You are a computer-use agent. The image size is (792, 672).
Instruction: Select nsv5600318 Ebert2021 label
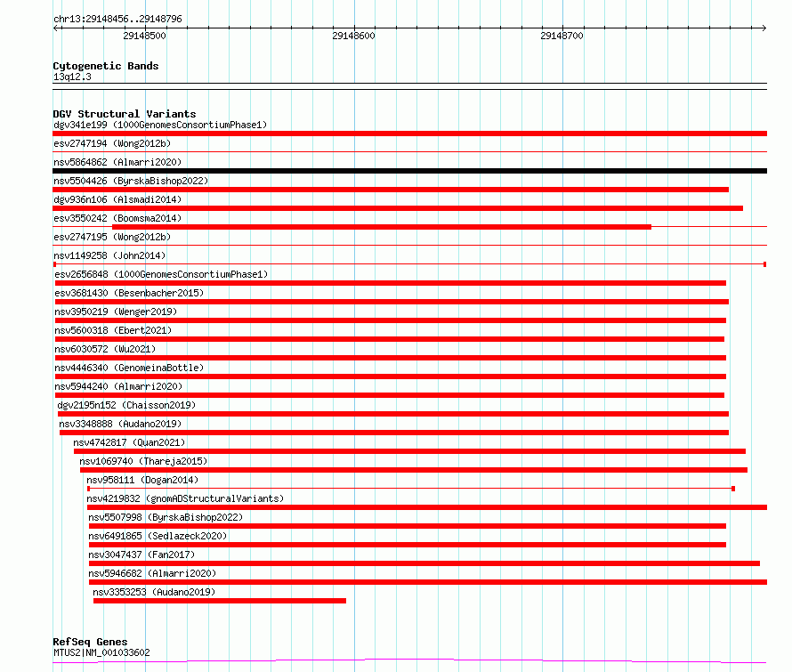click(x=113, y=330)
